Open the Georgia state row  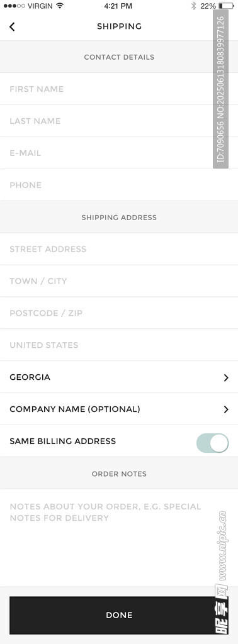click(119, 377)
